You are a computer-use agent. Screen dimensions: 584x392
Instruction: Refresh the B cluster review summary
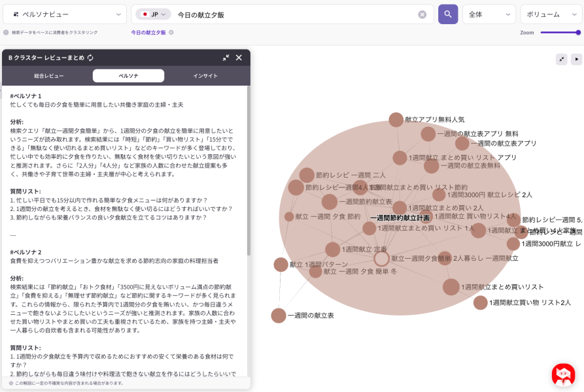coord(90,57)
